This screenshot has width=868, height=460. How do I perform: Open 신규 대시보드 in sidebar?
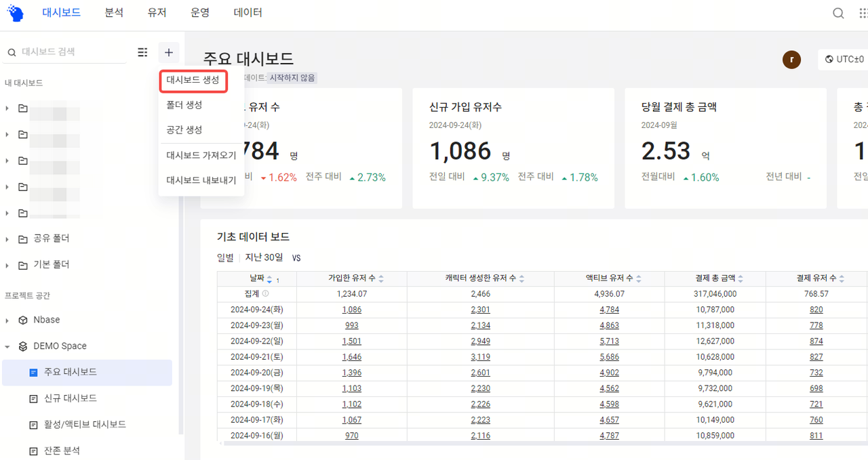coord(71,398)
